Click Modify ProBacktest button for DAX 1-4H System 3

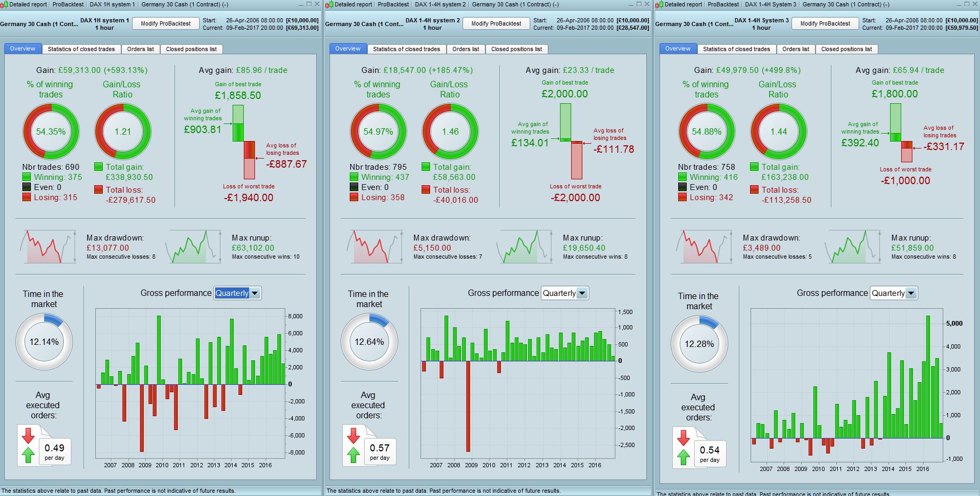pos(825,23)
